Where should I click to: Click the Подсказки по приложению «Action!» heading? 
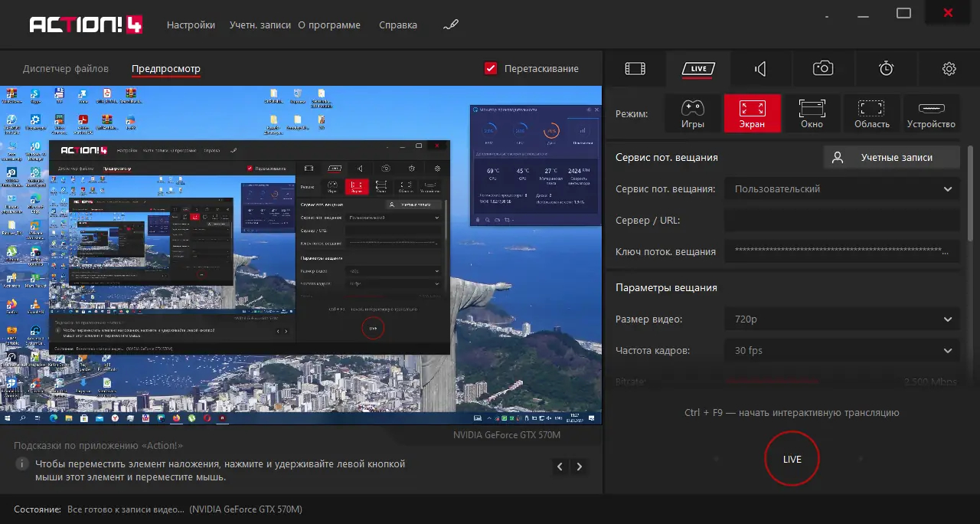point(98,445)
